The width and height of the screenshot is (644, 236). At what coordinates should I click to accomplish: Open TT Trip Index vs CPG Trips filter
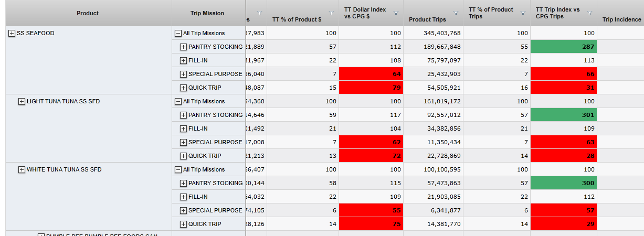(x=589, y=13)
